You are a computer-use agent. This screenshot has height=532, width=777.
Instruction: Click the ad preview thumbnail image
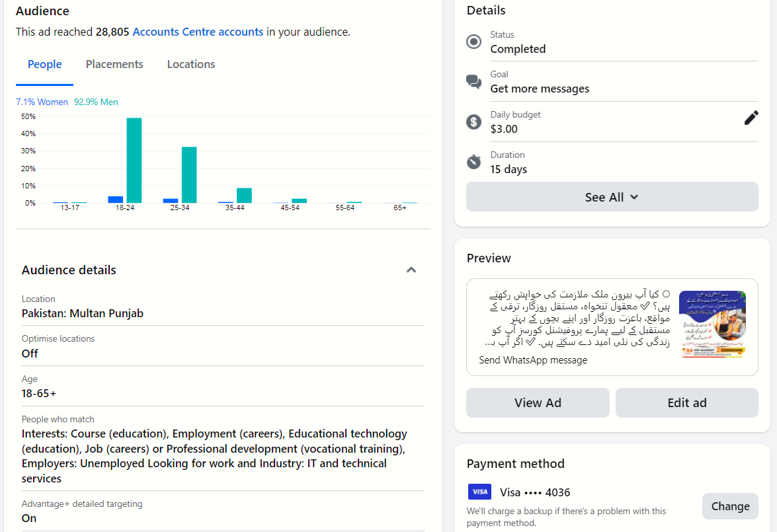pos(712,324)
